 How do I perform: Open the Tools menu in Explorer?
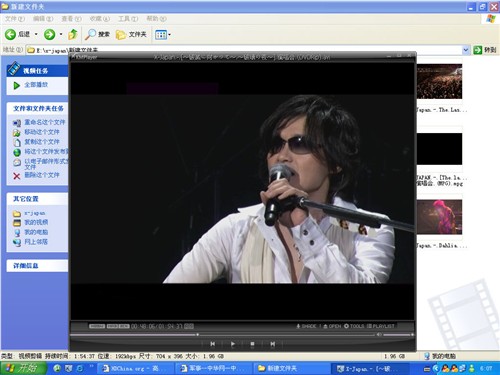coord(128,19)
